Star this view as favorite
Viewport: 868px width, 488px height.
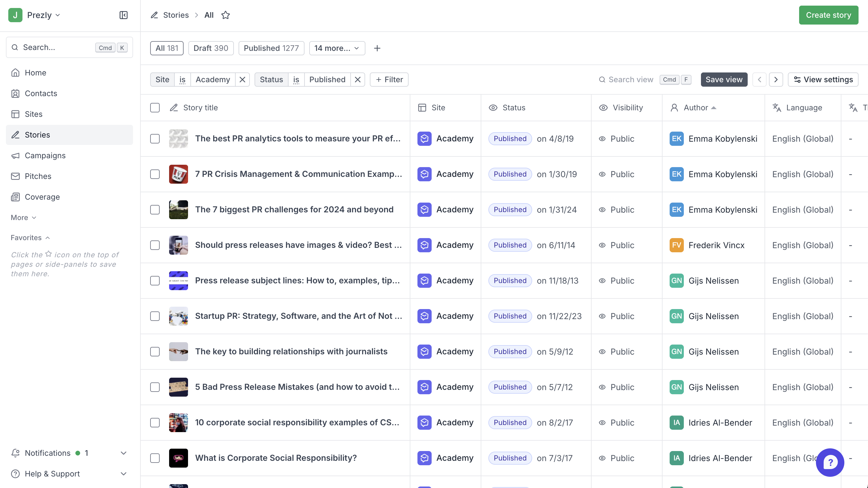point(225,15)
